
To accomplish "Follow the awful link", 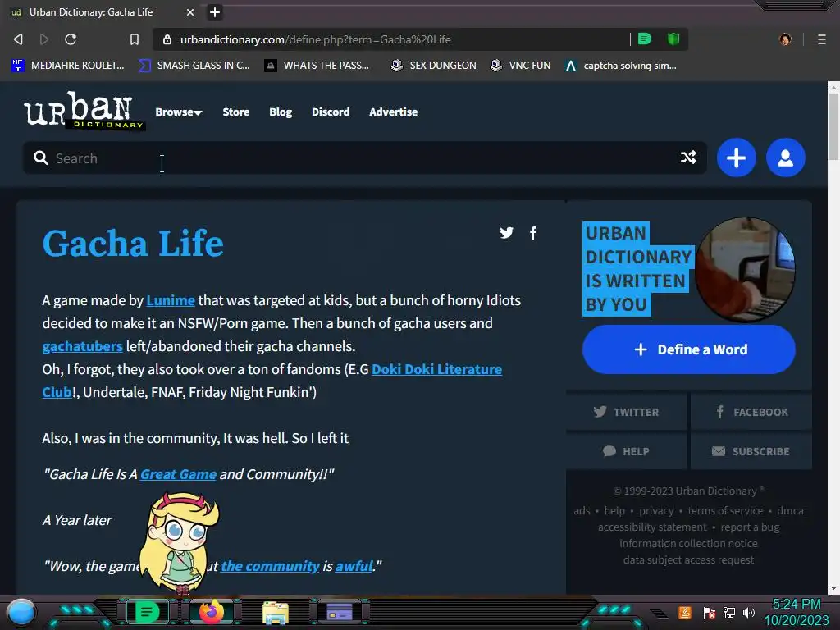I will click(x=354, y=566).
